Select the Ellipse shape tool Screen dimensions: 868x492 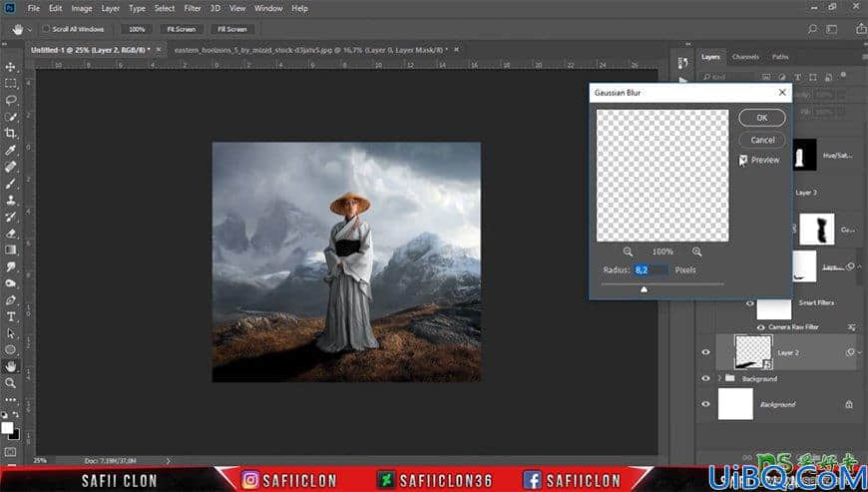(x=11, y=349)
